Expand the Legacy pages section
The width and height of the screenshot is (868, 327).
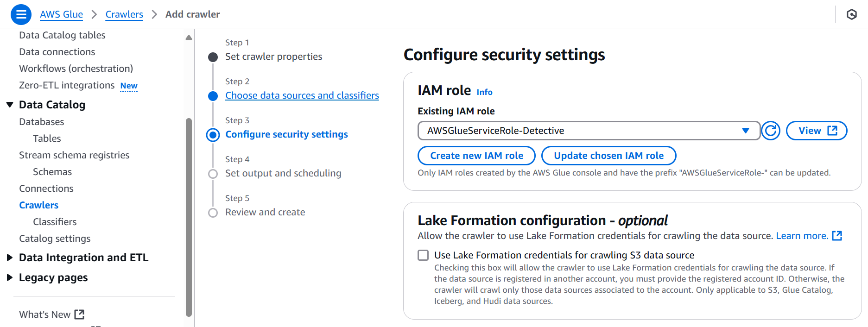10,277
